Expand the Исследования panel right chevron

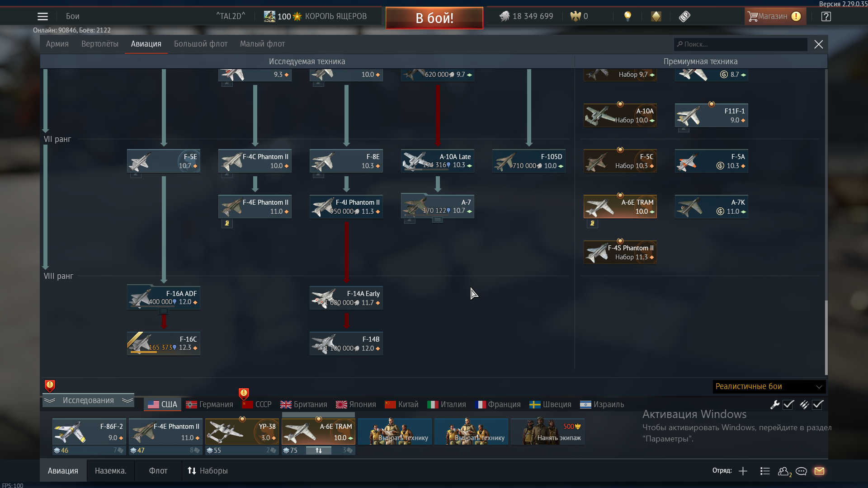click(x=127, y=400)
